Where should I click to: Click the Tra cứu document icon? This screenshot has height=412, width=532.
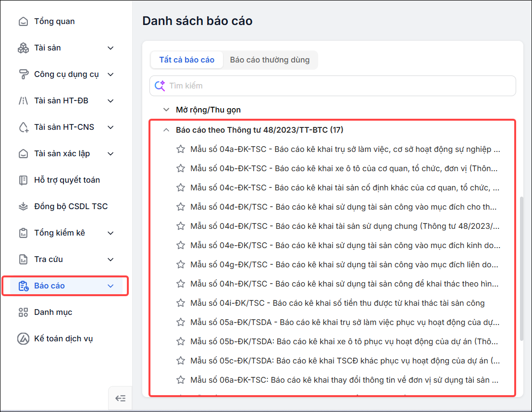[23, 259]
